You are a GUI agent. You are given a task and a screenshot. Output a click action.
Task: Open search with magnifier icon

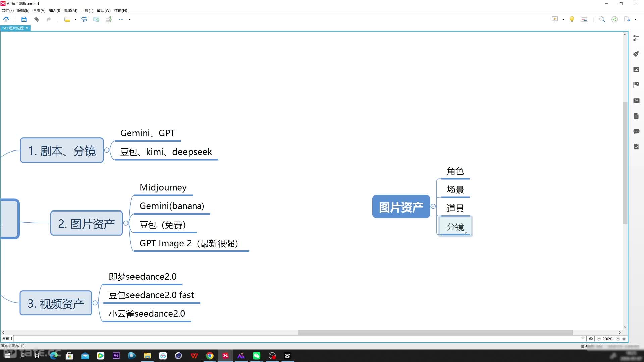pyautogui.click(x=602, y=19)
